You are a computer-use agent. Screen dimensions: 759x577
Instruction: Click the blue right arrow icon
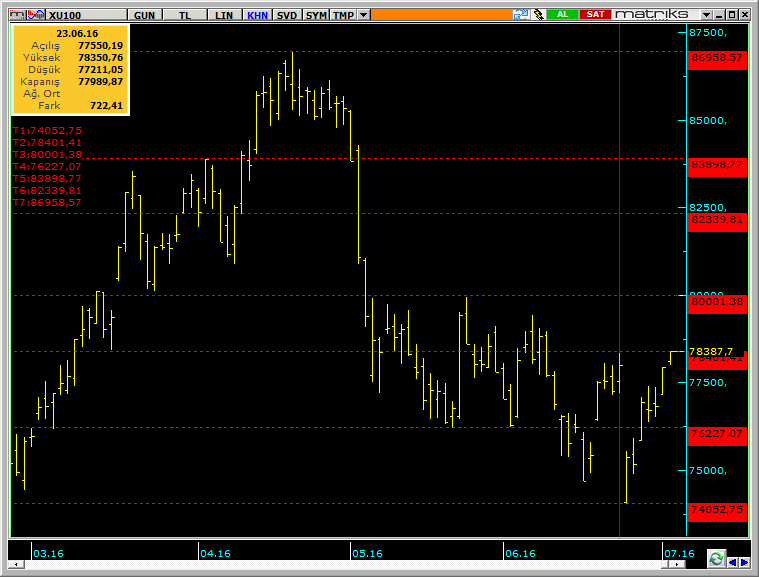tap(744, 562)
